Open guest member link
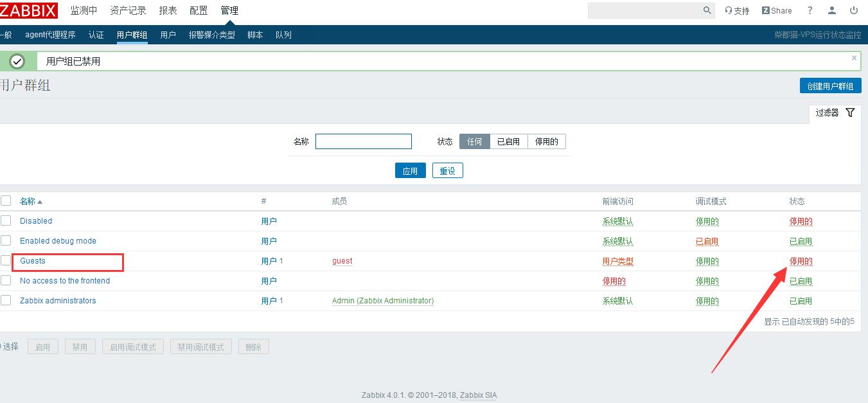 (x=342, y=261)
